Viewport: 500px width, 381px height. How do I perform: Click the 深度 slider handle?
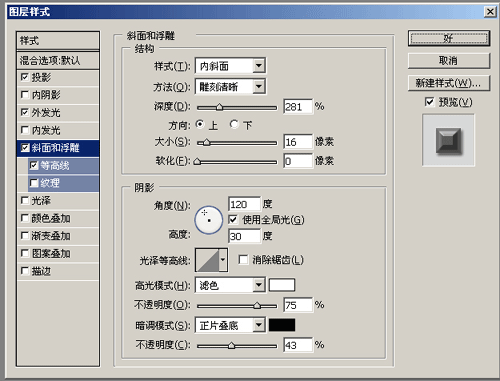pos(219,107)
